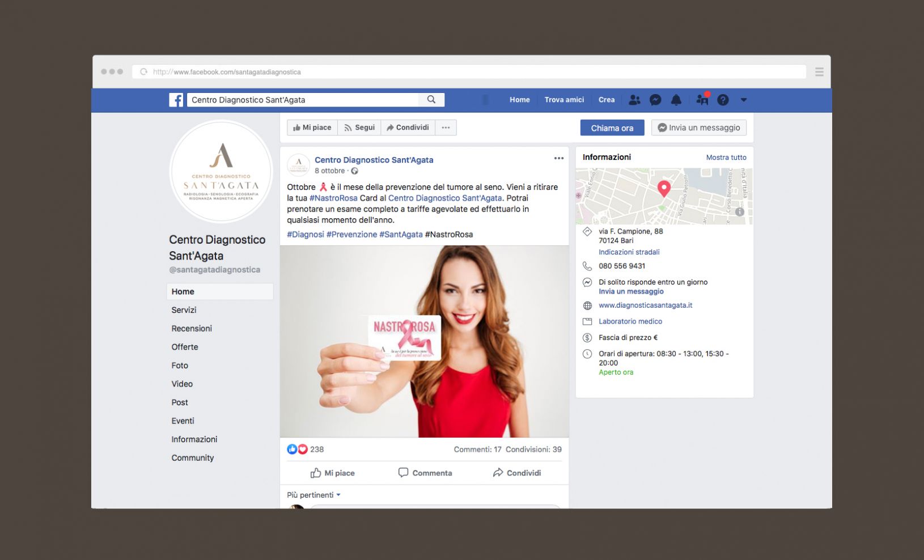Image resolution: width=924 pixels, height=560 pixels.
Task: Click Indicazioni stradali link
Action: pos(629,252)
